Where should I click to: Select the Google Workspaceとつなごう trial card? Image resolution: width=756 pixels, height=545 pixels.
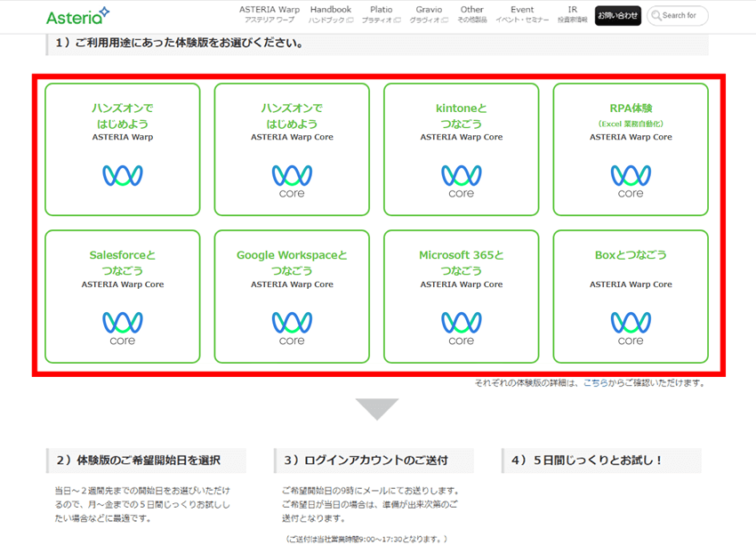pos(292,296)
